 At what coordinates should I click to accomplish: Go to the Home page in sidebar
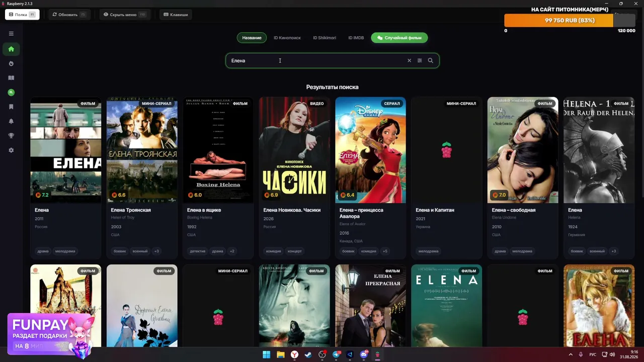point(11,49)
